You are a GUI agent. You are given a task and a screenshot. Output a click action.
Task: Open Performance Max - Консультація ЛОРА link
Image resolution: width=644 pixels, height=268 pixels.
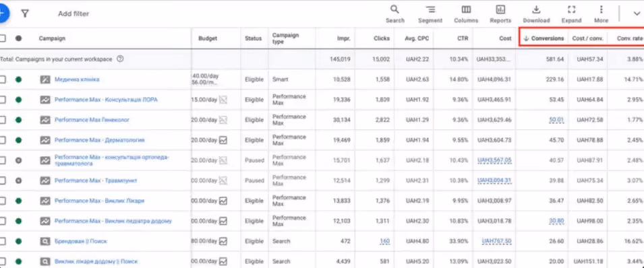click(x=106, y=100)
